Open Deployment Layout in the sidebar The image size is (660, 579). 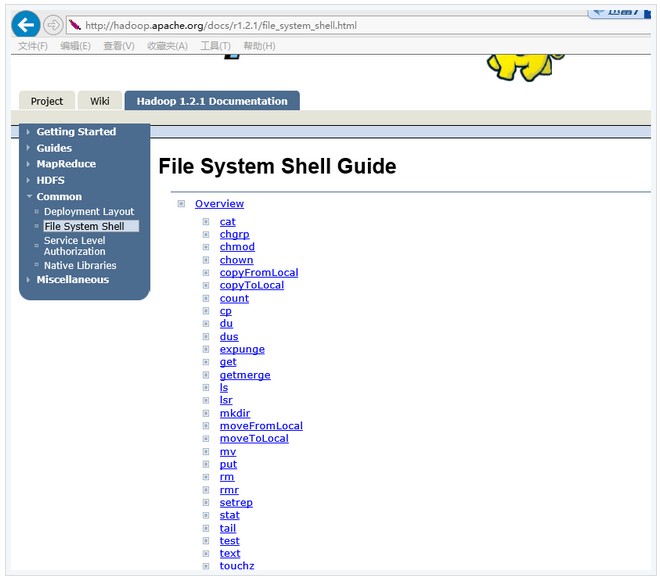coord(89,212)
